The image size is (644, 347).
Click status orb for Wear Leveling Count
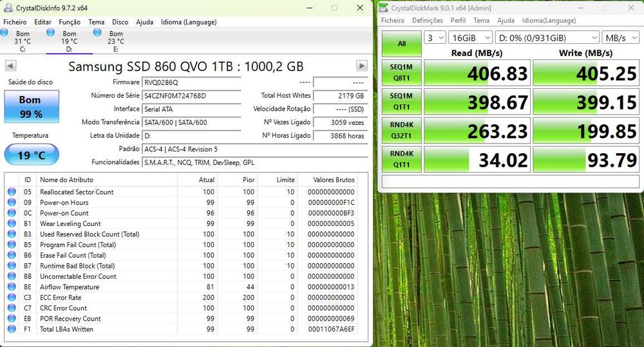[12, 223]
